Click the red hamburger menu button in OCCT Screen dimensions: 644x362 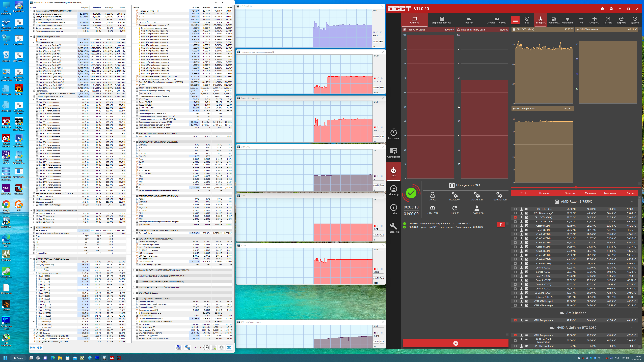[x=515, y=20]
